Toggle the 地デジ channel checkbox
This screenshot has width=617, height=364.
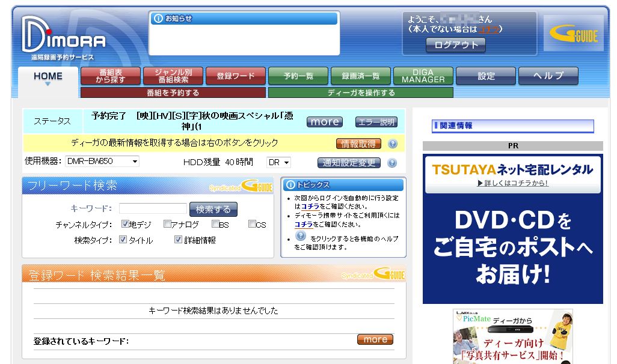[125, 224]
